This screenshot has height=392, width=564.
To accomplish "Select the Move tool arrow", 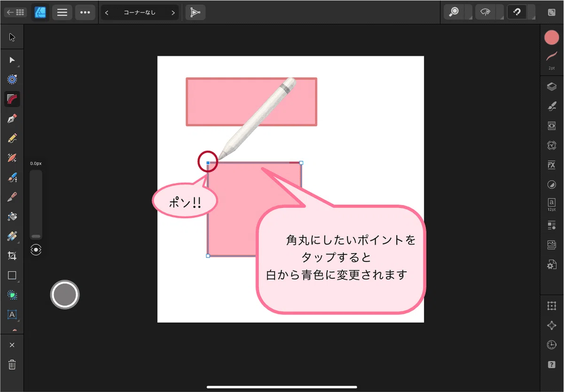I will [12, 38].
